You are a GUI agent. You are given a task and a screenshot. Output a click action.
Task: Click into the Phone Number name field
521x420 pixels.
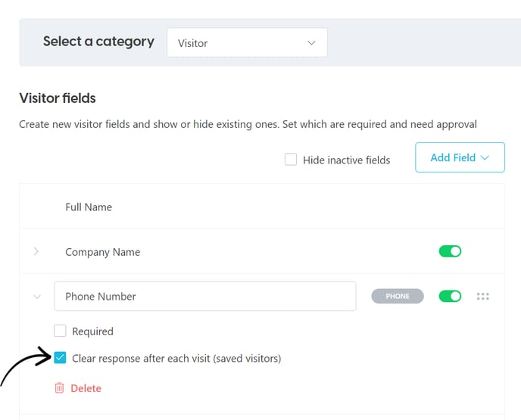[x=205, y=296]
